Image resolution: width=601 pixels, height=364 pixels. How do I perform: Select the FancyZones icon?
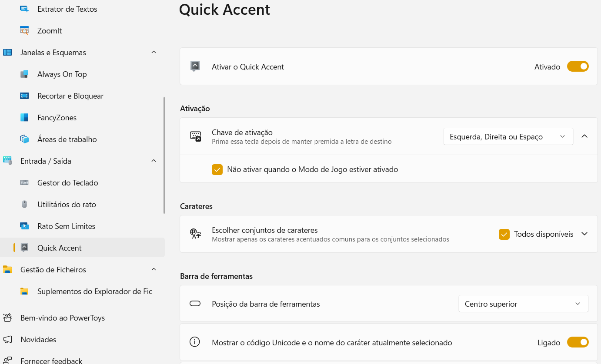tap(24, 118)
